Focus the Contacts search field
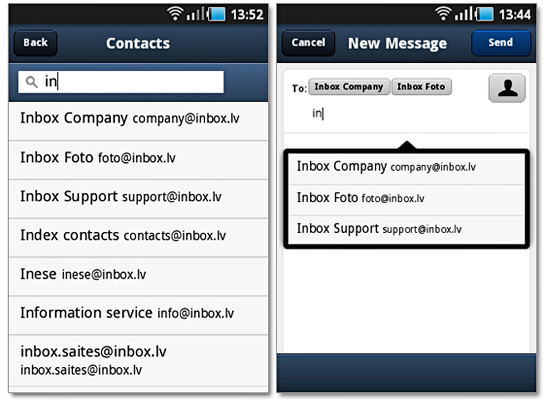Screen dimensions: 546x400 coord(121,82)
